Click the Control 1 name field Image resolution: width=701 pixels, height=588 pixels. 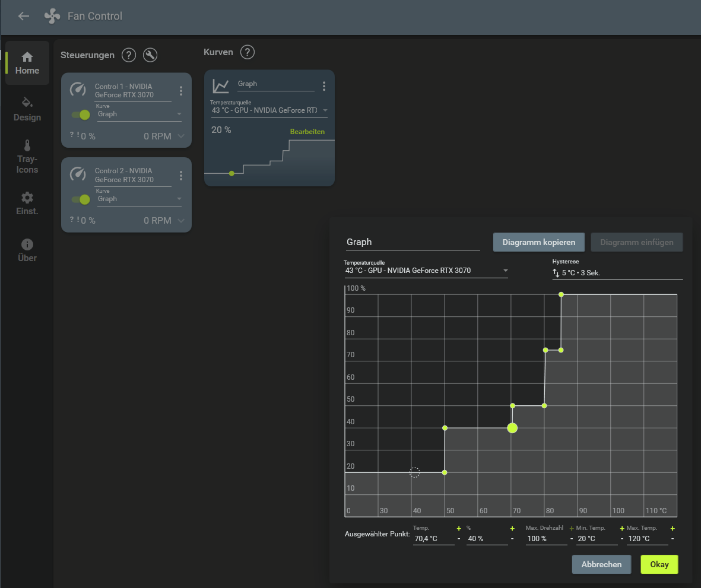(x=133, y=91)
